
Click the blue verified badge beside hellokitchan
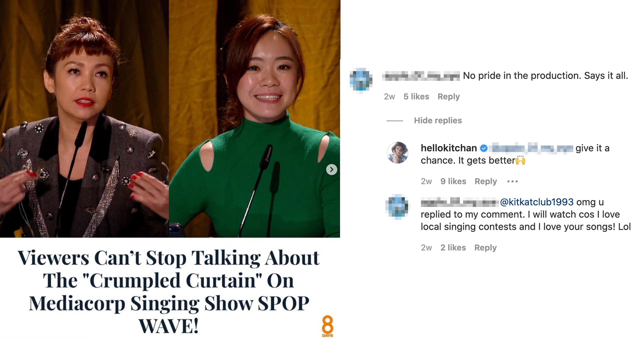[x=484, y=148]
